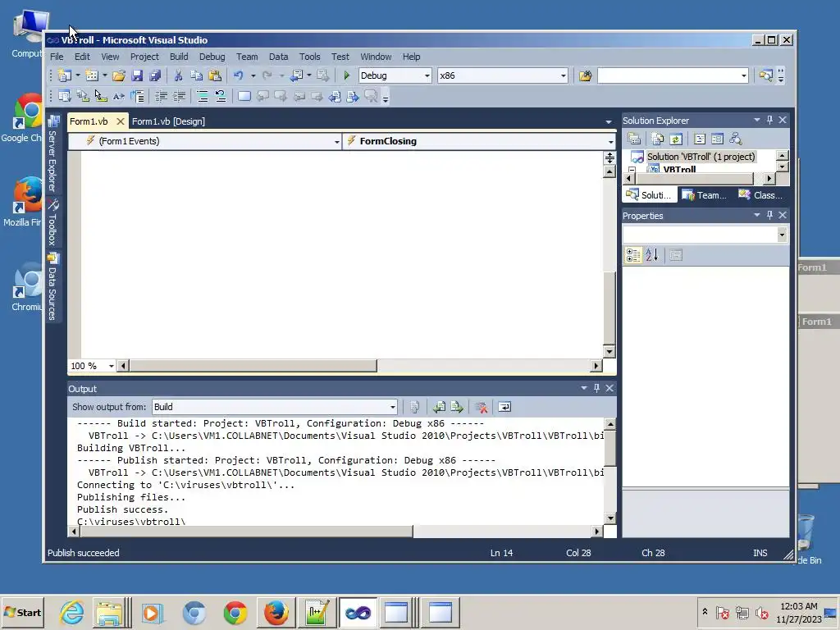Image resolution: width=840 pixels, height=630 pixels.
Task: Open Firefox from the taskbar
Action: tap(276, 612)
